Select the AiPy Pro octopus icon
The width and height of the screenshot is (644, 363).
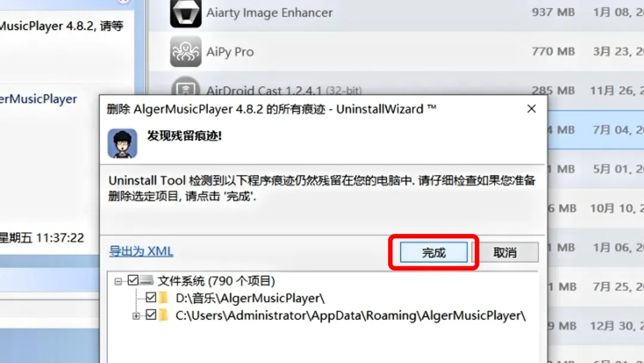(x=185, y=51)
